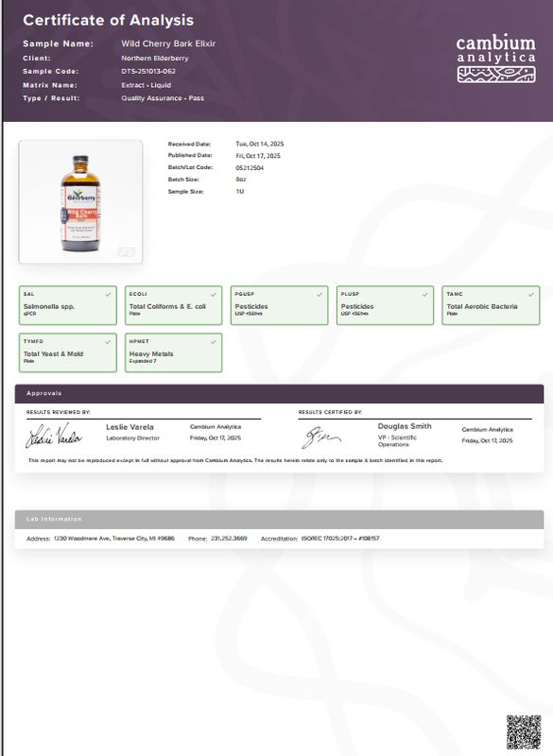This screenshot has height=756, width=553.
Task: Click the sample code DTS-251013-062
Action: point(148,72)
